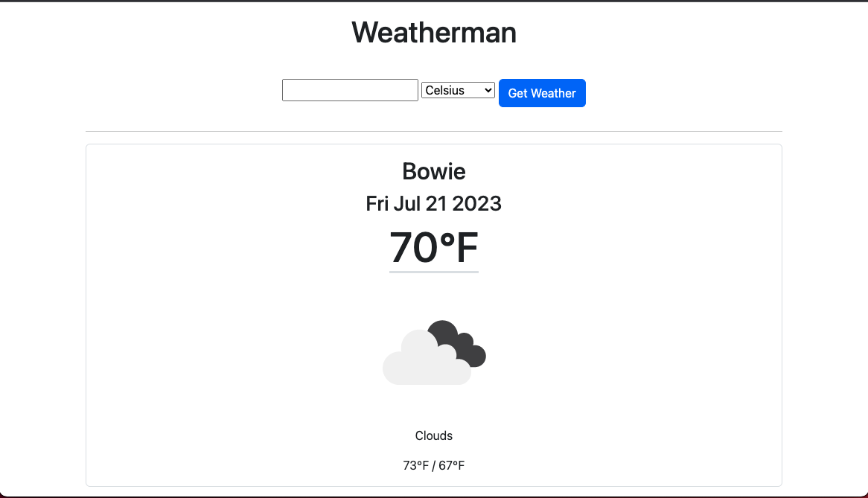Click the word Jul in the date
This screenshot has width=868, height=498.
point(407,204)
